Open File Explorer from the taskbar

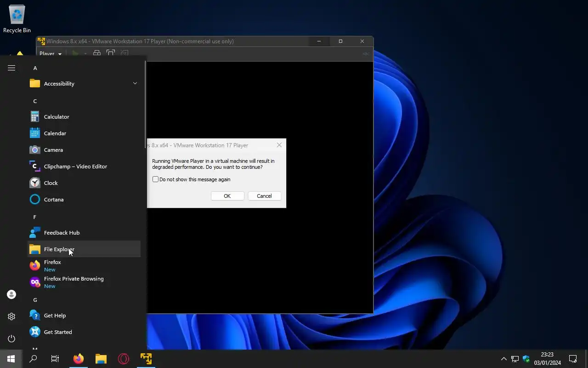(101, 359)
